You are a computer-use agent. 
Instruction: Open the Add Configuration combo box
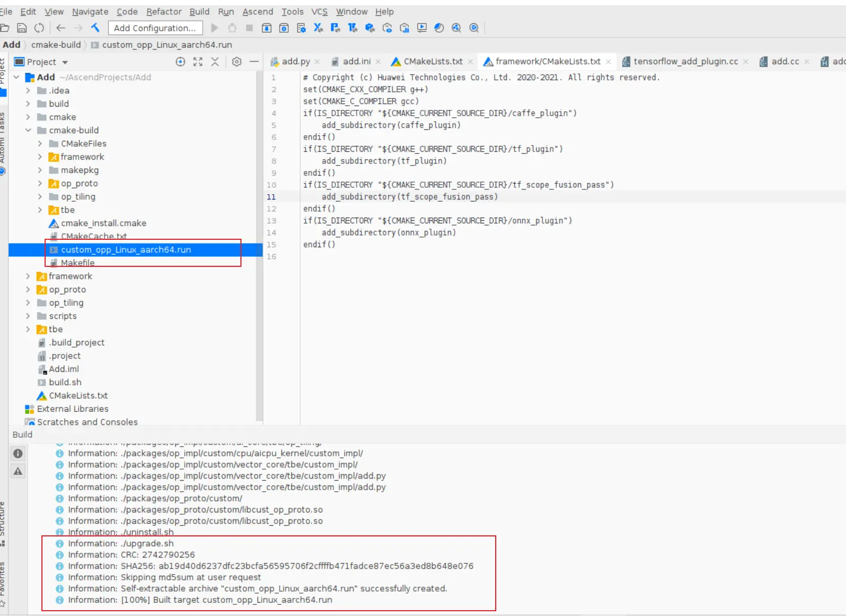pos(155,28)
